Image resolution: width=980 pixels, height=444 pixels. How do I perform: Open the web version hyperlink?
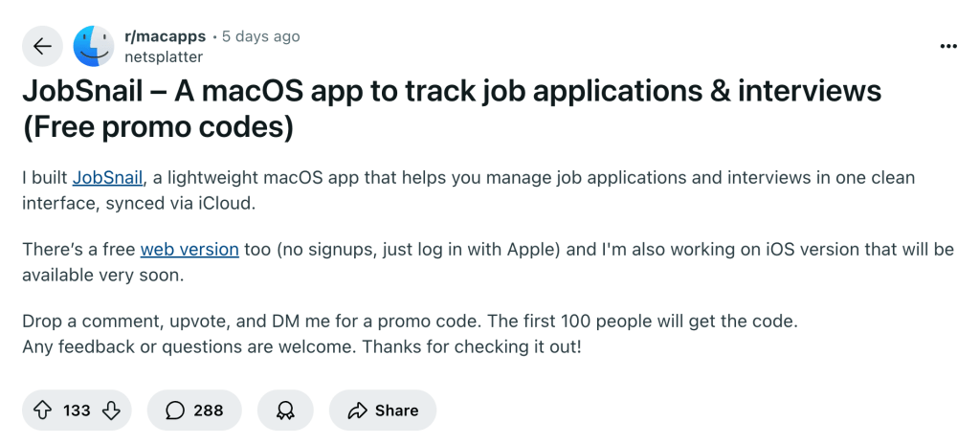point(189,250)
